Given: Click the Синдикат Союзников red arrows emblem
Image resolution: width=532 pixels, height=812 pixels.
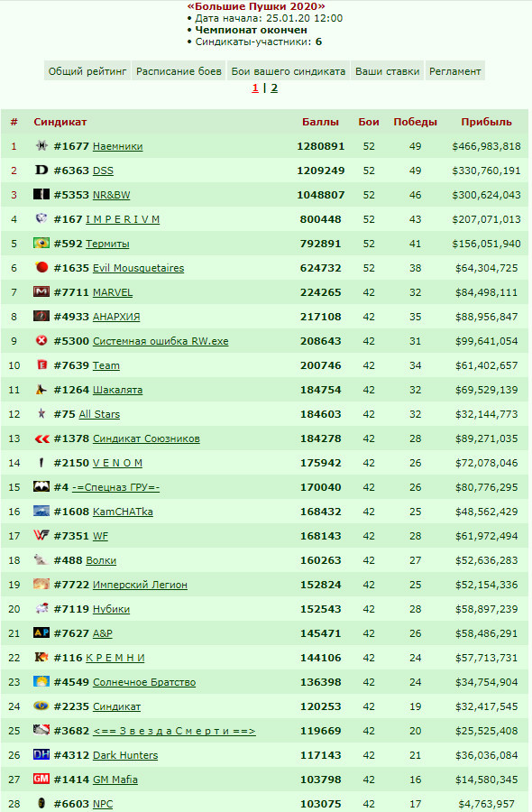Looking at the screenshot, I should (41, 438).
